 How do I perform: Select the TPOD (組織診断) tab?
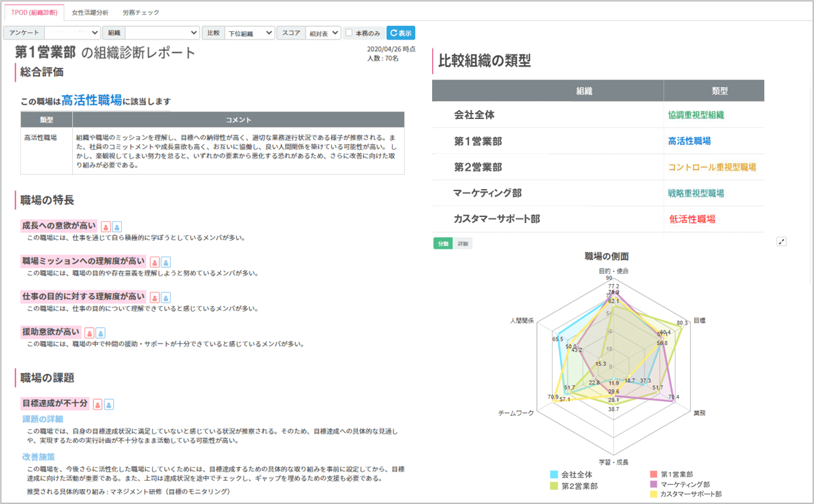pos(34,12)
